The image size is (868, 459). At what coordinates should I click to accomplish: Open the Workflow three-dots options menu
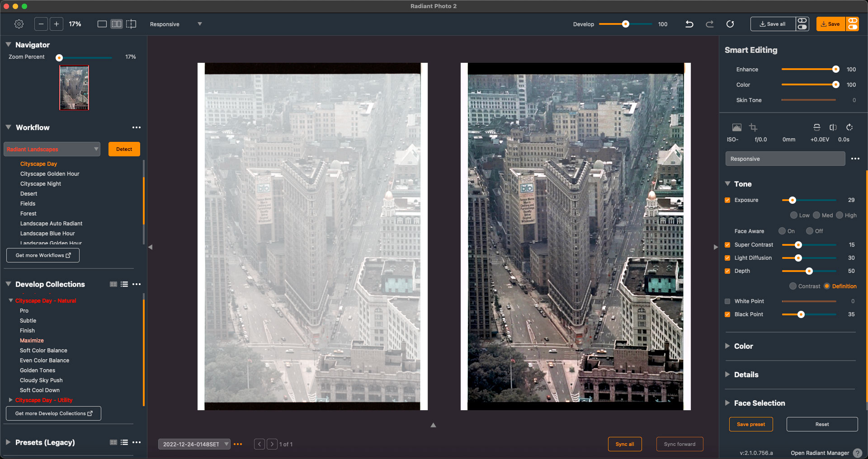[x=137, y=127]
